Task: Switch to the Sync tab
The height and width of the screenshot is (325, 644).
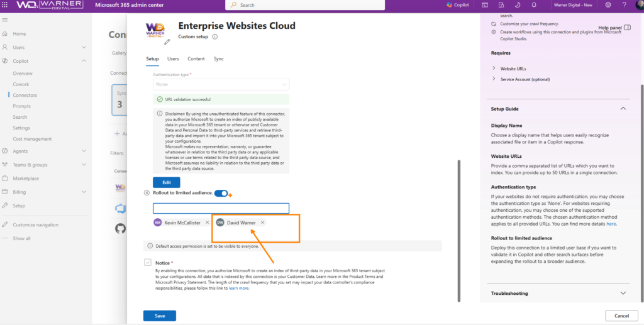Action: click(x=218, y=58)
